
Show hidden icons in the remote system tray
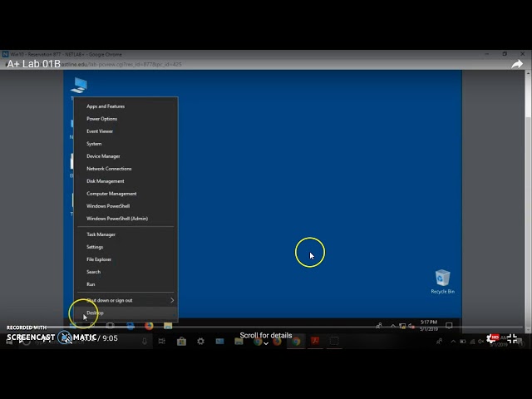[x=393, y=326]
